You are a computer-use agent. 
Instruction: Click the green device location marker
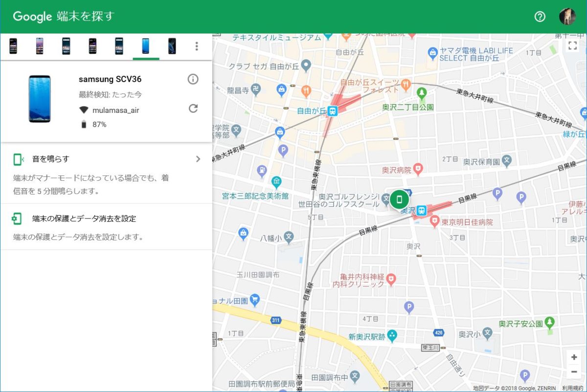[x=400, y=199]
